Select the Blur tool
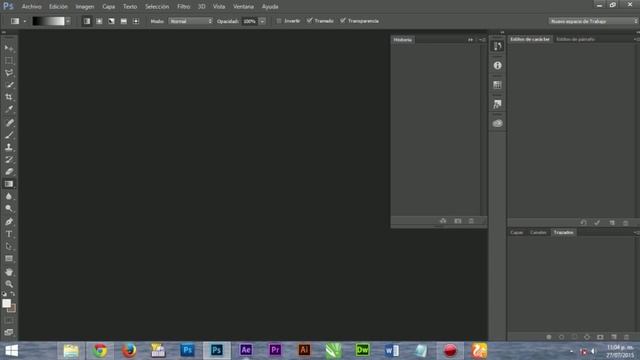Image resolution: width=640 pixels, height=360 pixels. tap(9, 196)
